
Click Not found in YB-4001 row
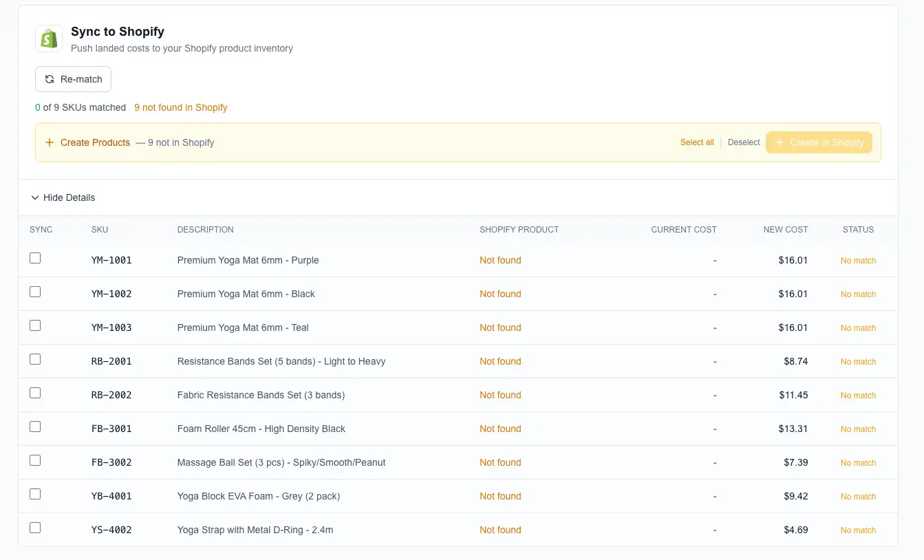click(x=500, y=497)
